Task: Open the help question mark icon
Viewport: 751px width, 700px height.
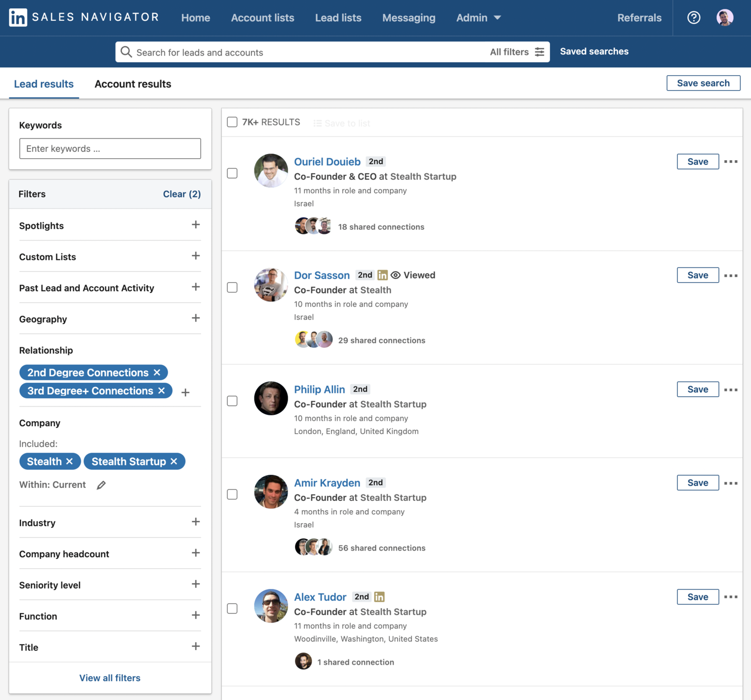Action: (x=693, y=18)
